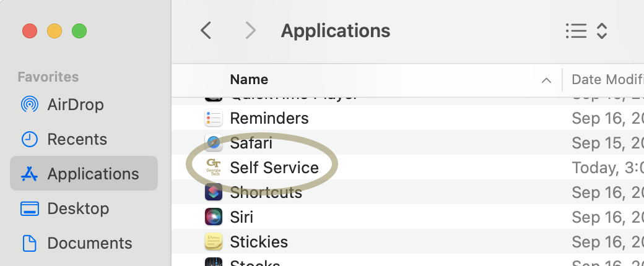644x266 pixels.
Task: Open the list view options dropdown
Action: [x=586, y=31]
